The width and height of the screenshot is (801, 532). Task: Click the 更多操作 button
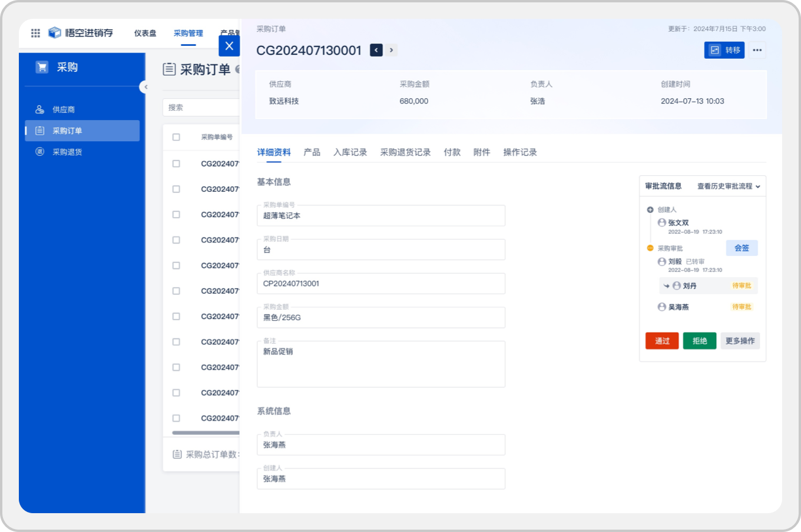coord(740,341)
